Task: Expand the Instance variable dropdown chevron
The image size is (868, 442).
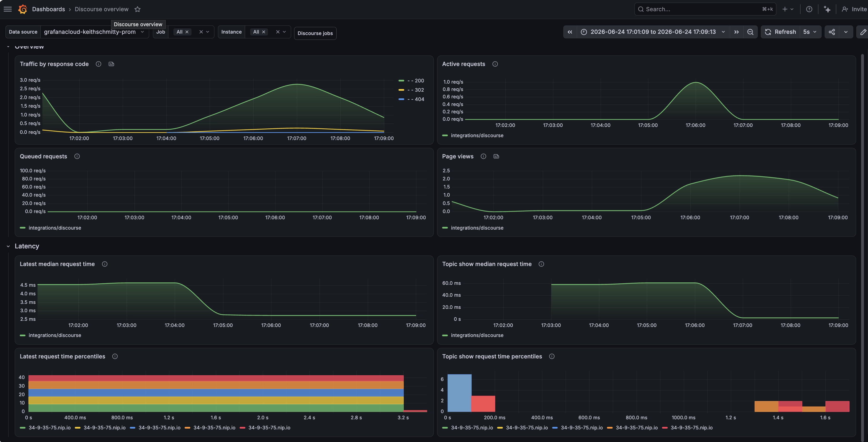Action: click(x=284, y=32)
